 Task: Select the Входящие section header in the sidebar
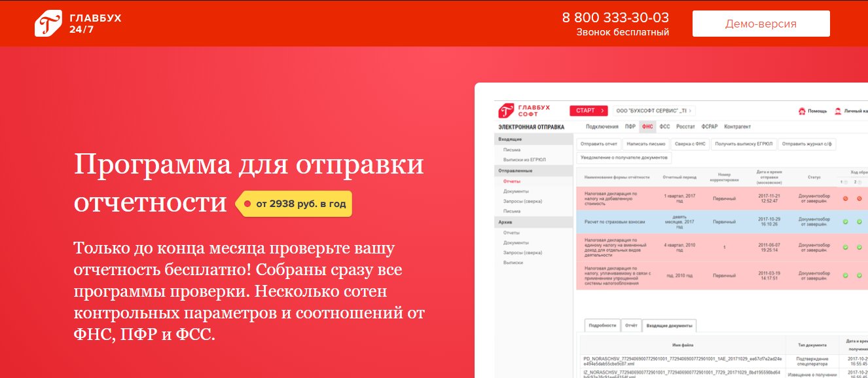coord(533,140)
